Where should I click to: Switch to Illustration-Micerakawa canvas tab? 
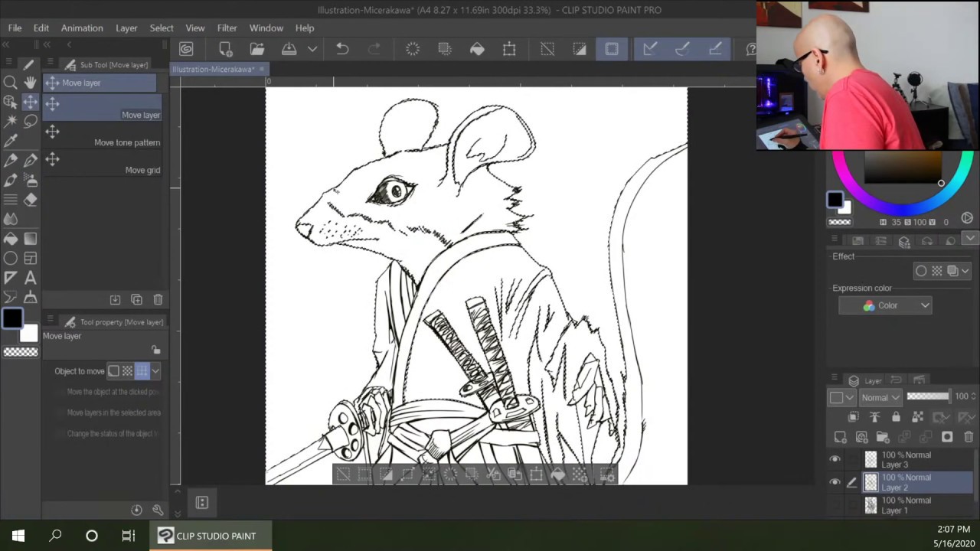point(214,69)
